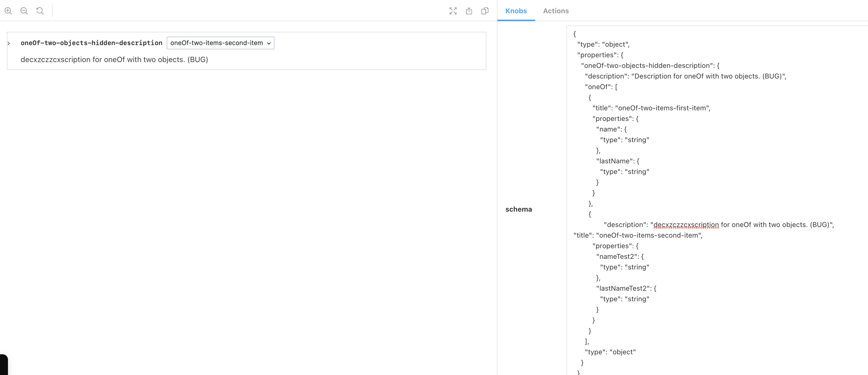Click the schema knob label
This screenshot has width=868, height=375.
coord(518,210)
